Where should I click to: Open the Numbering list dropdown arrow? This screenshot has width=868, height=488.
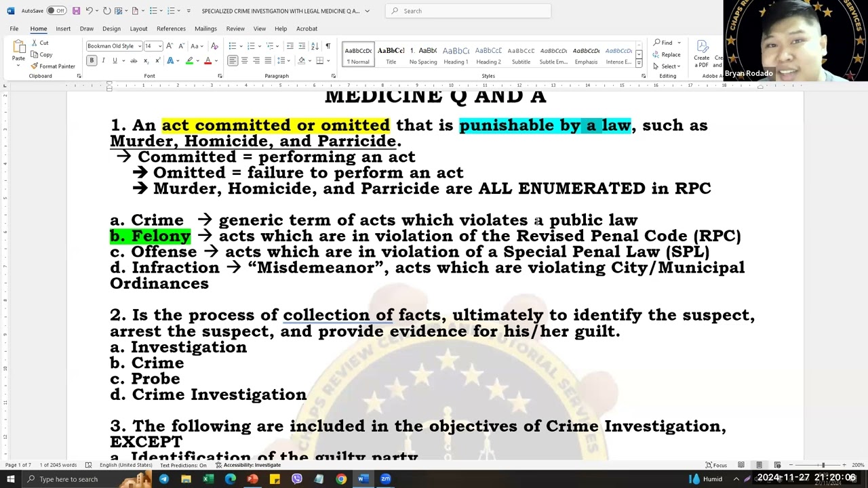(258, 46)
